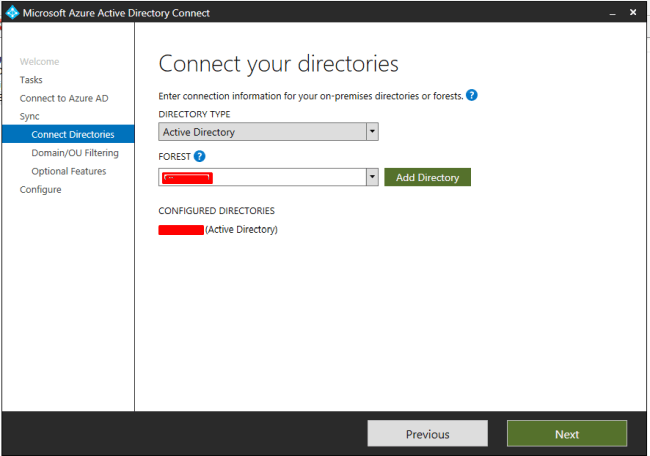The width and height of the screenshot is (650, 456).
Task: Open the help icon next to FOREST
Action: coord(199,156)
